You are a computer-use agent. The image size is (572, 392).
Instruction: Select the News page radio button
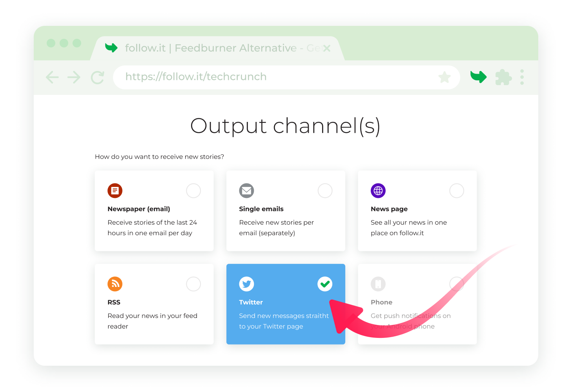(x=457, y=191)
